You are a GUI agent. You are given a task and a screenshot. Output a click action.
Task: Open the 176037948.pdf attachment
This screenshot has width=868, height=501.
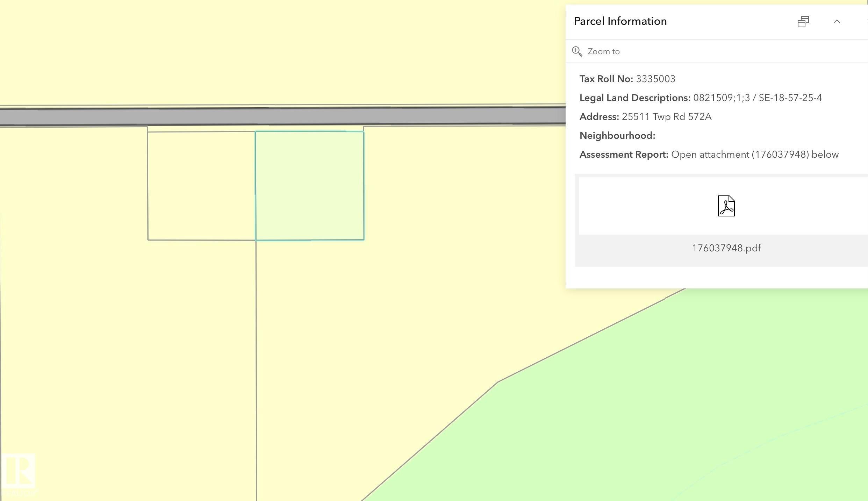(726, 248)
